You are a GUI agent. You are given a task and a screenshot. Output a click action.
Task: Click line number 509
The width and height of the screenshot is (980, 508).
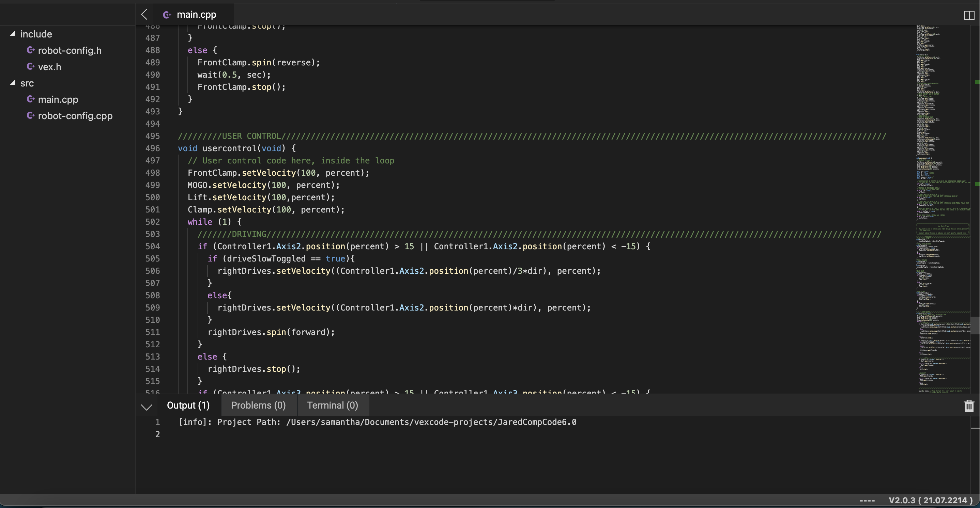pyautogui.click(x=153, y=307)
